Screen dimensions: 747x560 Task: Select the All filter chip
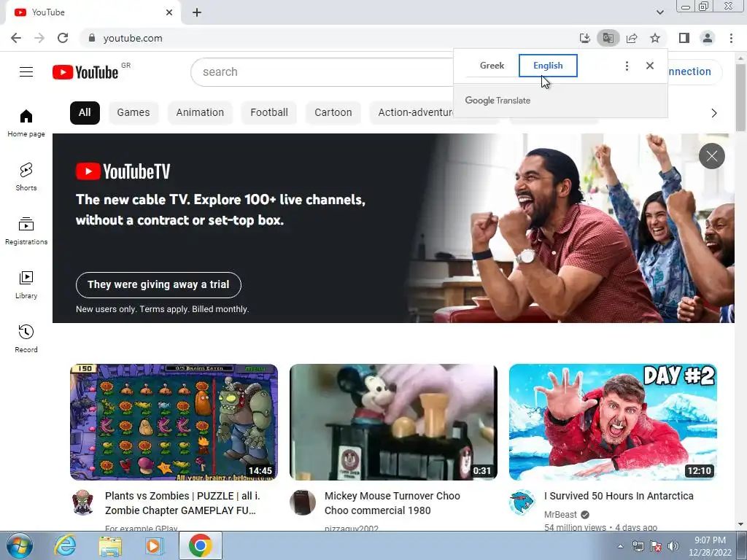pyautogui.click(x=85, y=113)
